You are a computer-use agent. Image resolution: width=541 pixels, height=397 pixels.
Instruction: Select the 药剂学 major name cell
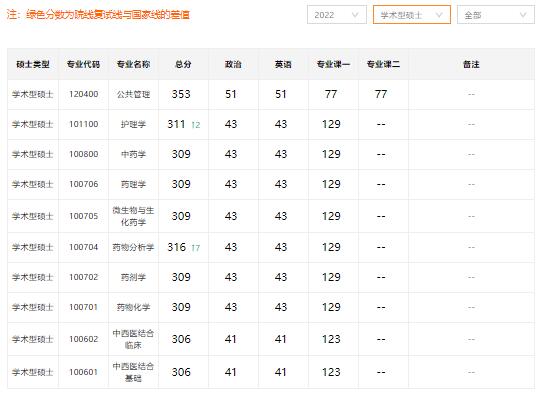tap(134, 277)
